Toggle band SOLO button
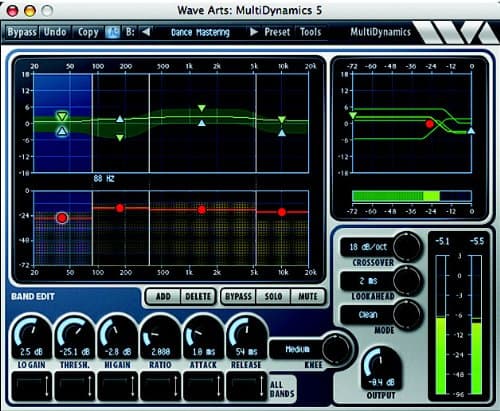The width and height of the screenshot is (500, 411). pos(273,296)
